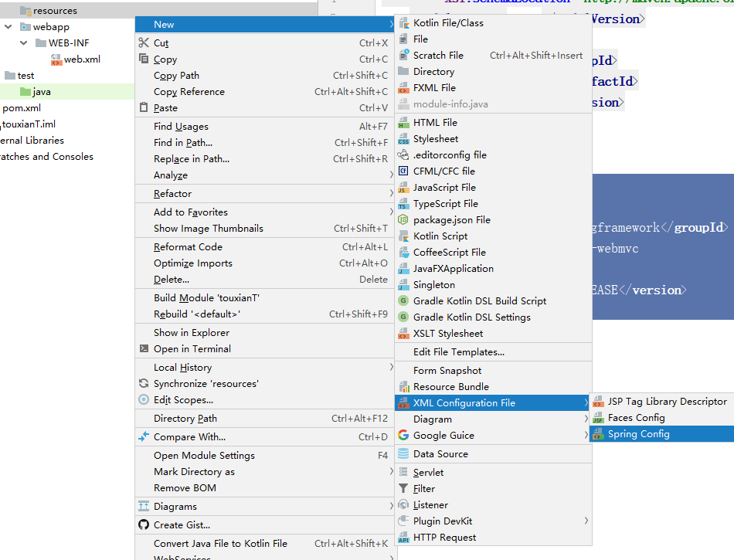The image size is (734, 560).
Task: Choose JavaFXApplication template
Action: click(494, 269)
